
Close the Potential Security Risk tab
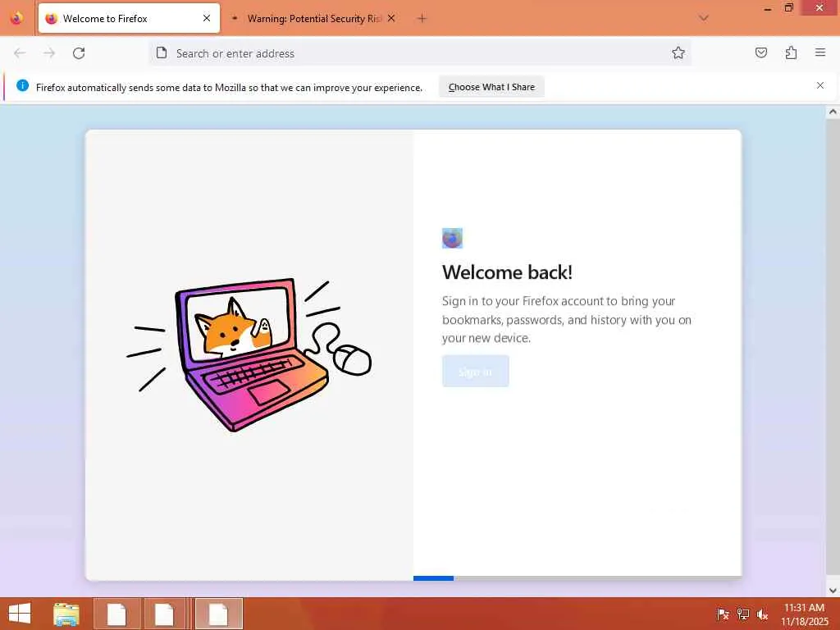pos(391,18)
